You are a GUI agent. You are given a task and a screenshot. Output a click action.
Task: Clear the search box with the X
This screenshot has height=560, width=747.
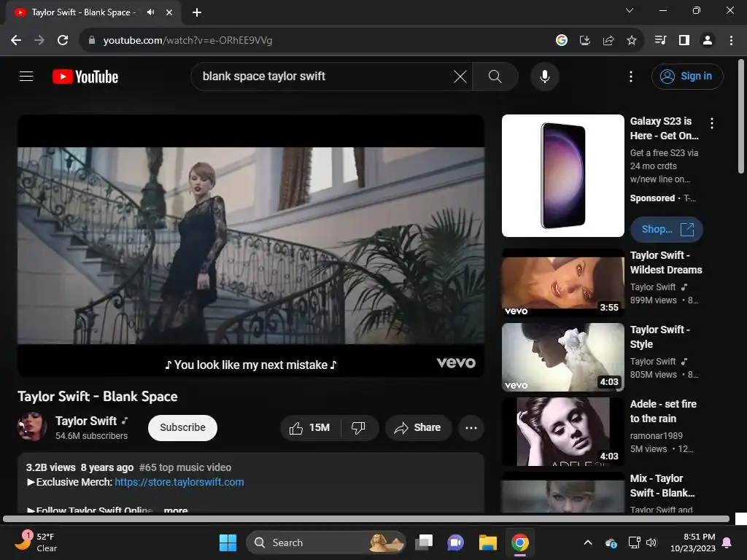(x=460, y=76)
